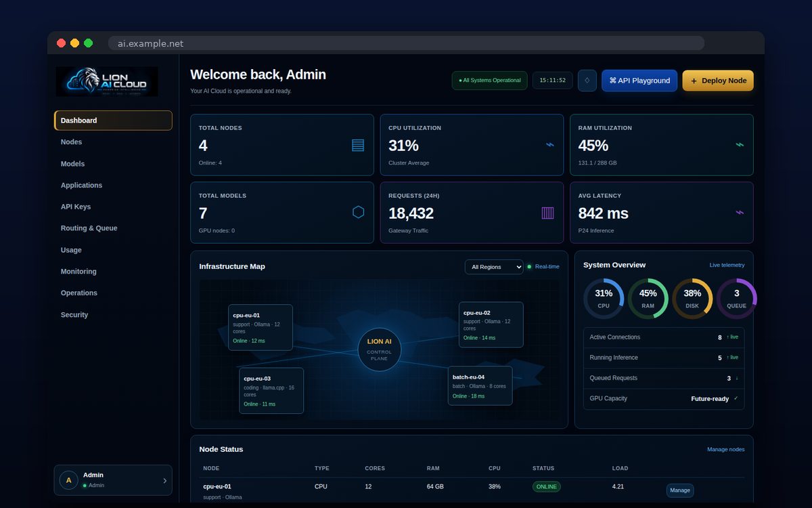Click the TYPE column header

click(x=322, y=468)
